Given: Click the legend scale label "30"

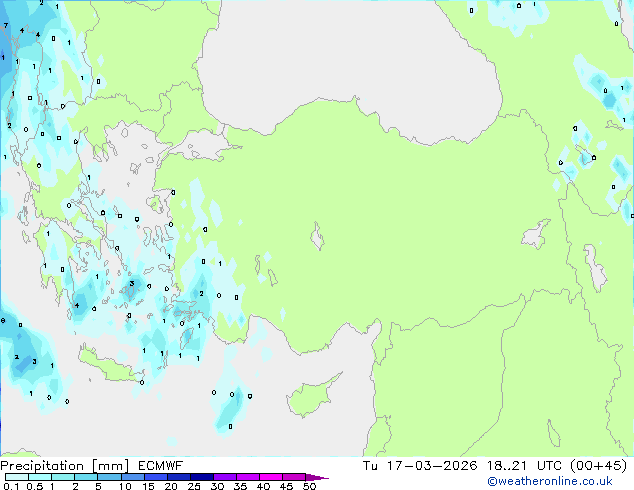Looking at the screenshot, I should (x=217, y=486).
